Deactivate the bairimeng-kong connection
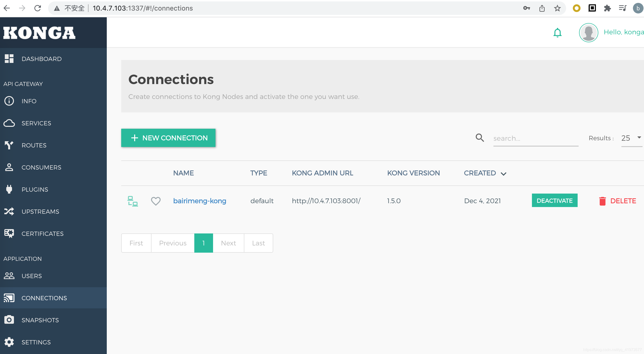Viewport: 644px width, 354px height. (554, 201)
